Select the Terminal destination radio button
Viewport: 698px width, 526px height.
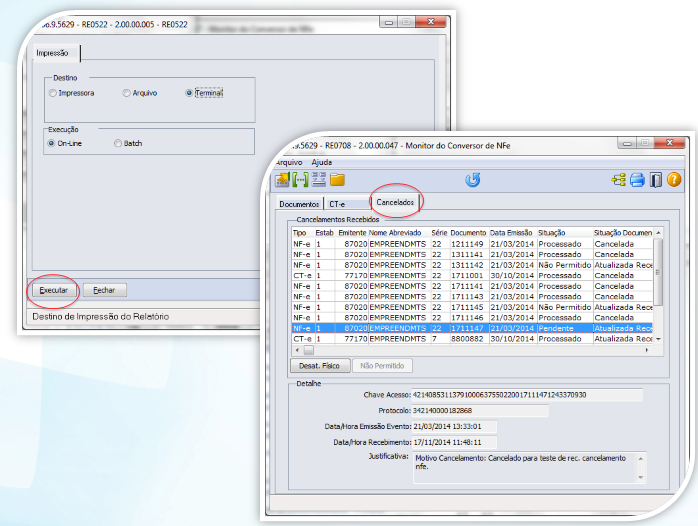(189, 93)
